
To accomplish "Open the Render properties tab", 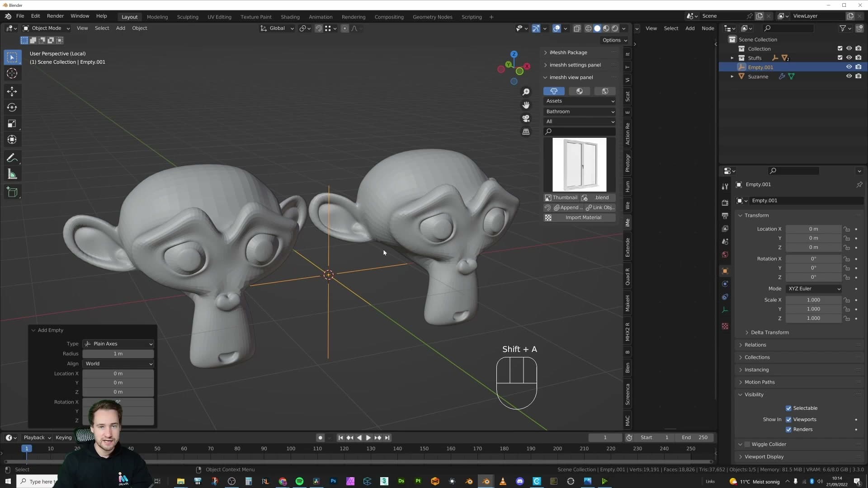I will (x=725, y=202).
